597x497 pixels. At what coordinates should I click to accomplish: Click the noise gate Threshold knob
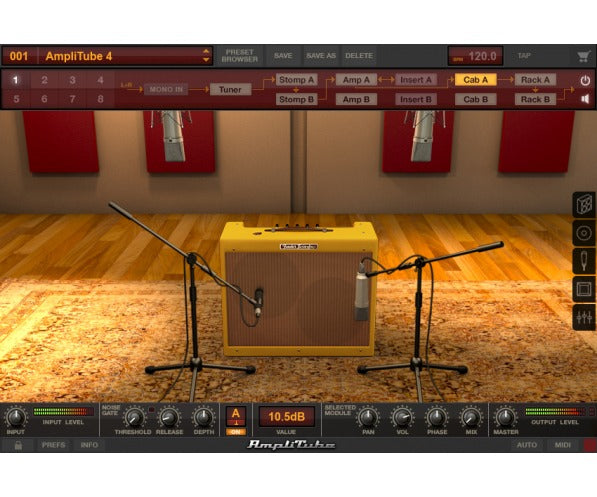(134, 417)
